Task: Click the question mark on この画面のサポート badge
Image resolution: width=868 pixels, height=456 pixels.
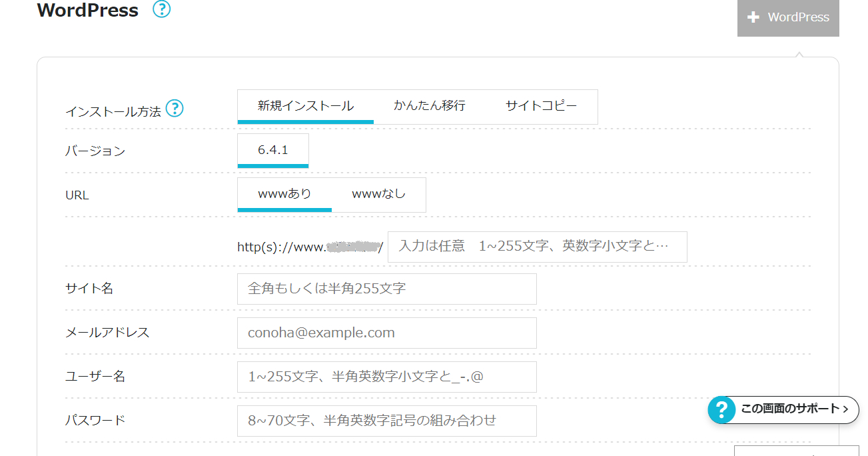Action: click(x=721, y=410)
